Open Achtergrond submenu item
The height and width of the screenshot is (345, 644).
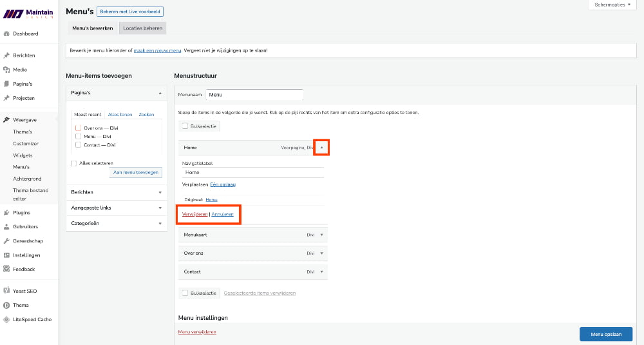[x=27, y=179]
